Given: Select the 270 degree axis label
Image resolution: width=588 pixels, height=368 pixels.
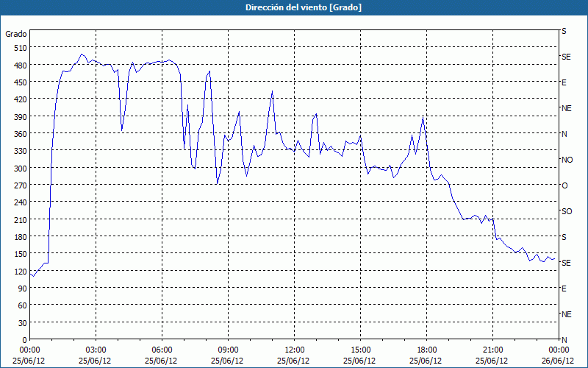Looking at the screenshot, I should click(x=21, y=185).
